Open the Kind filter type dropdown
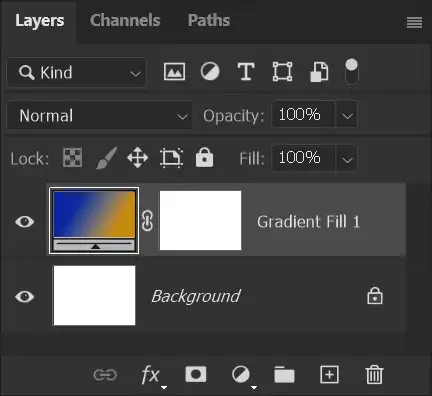 pos(76,72)
